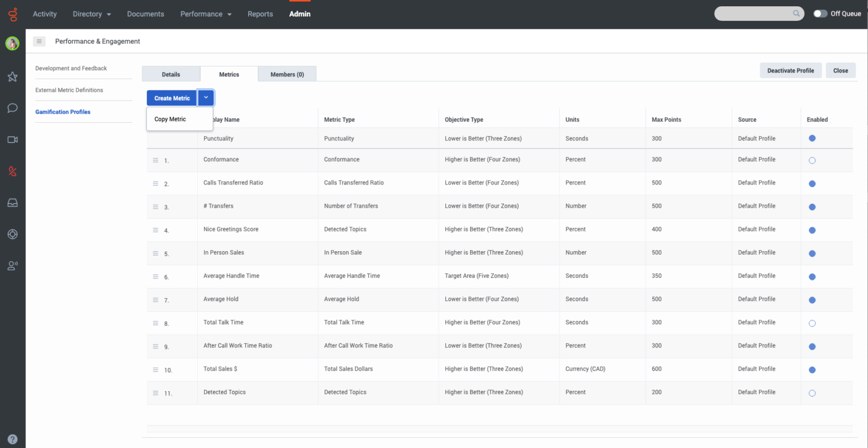
Task: Click your profile avatar thumbnail
Action: point(12,43)
